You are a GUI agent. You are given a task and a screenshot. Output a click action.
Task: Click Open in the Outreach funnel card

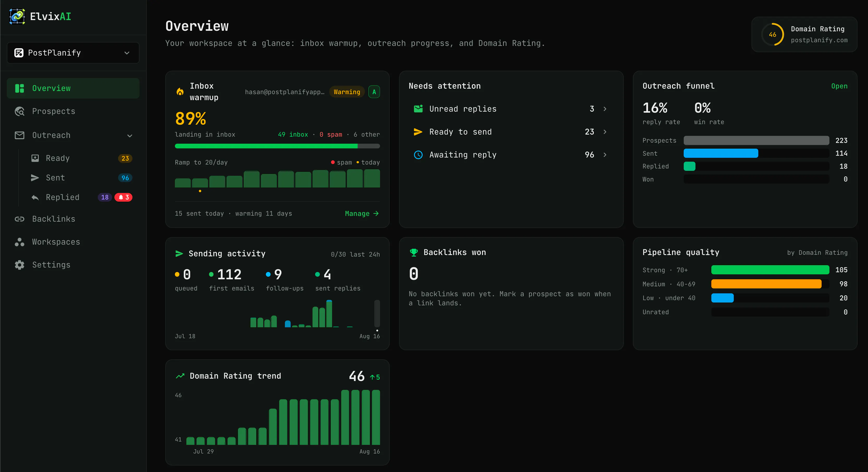coord(839,86)
